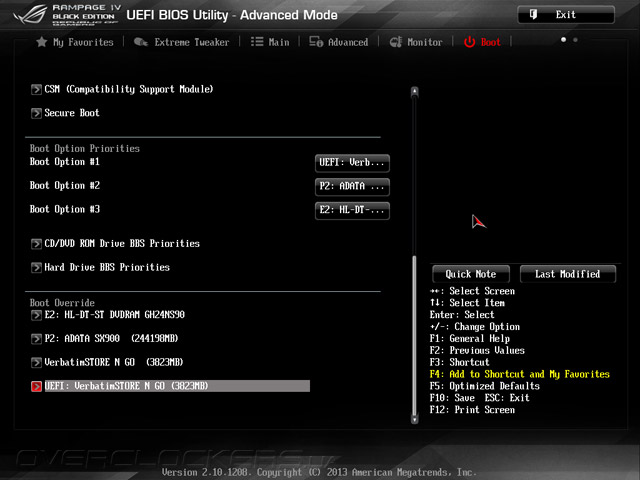Click the ROG Rampage IV Black Edition logo

coord(65,15)
